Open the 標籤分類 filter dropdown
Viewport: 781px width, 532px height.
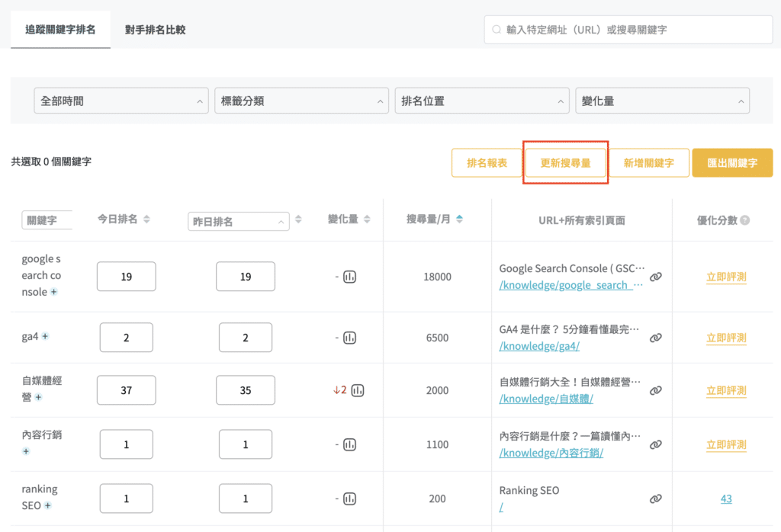coord(301,101)
